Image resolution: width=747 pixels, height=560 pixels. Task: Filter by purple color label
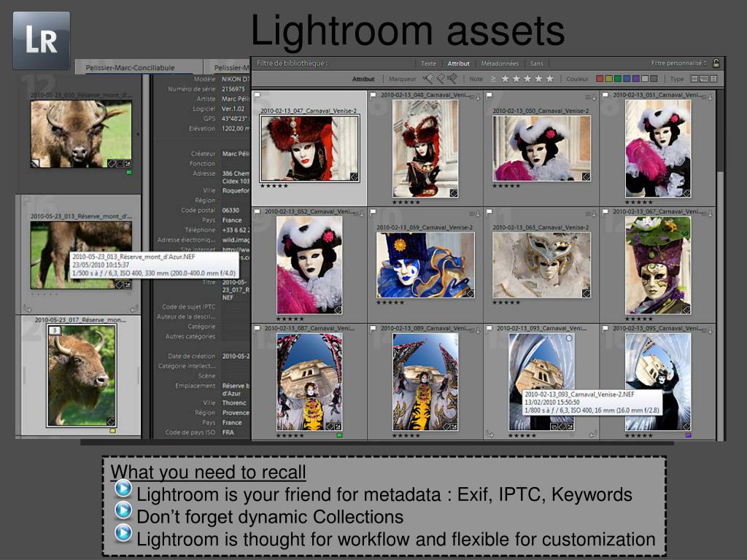pyautogui.click(x=636, y=79)
